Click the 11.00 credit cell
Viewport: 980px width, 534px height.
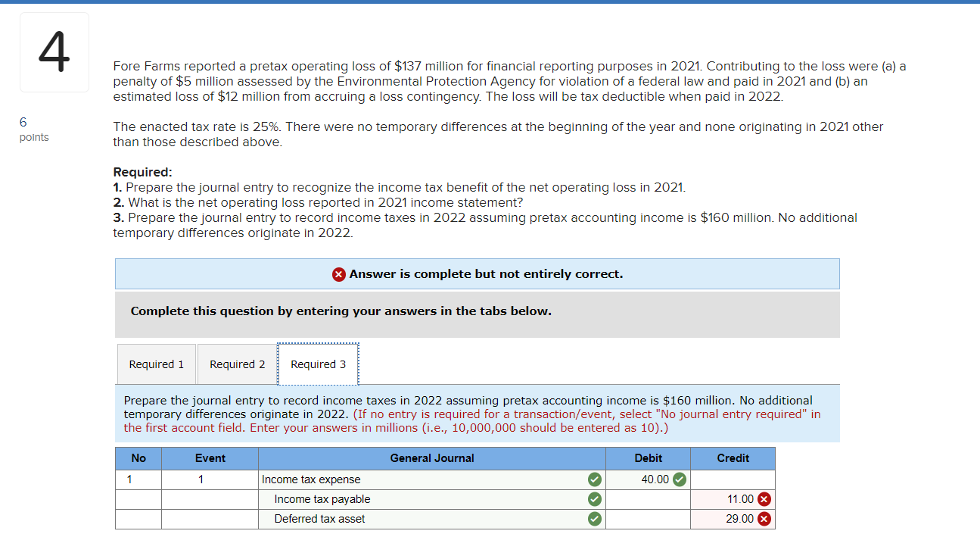pos(733,499)
